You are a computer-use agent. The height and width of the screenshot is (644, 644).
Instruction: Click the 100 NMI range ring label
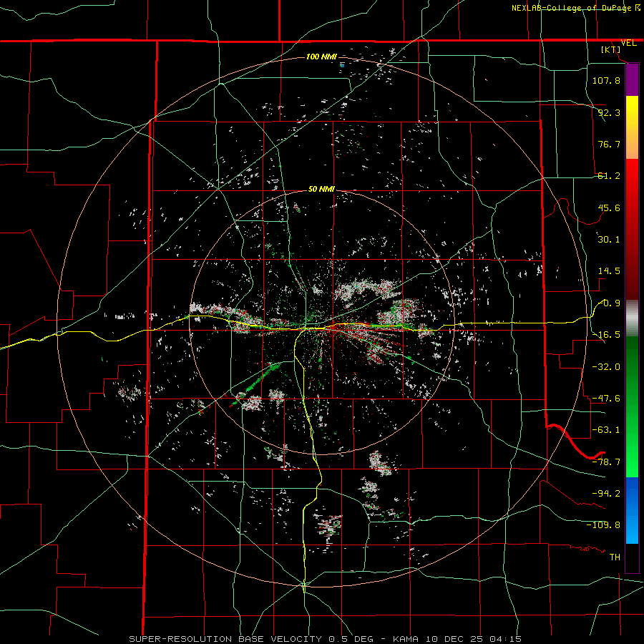point(321,57)
